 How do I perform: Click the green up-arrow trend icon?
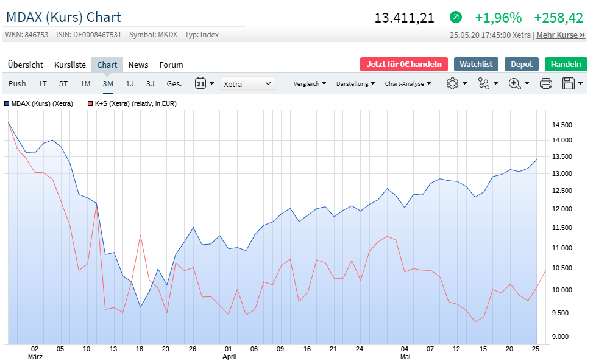pos(456,18)
